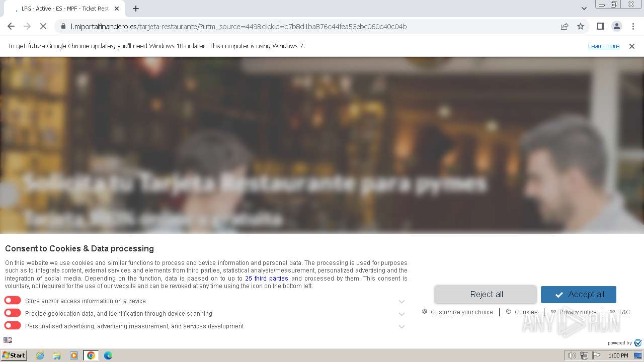Open the T&C link
Viewport: 644px width, 362px height.
coord(620,312)
